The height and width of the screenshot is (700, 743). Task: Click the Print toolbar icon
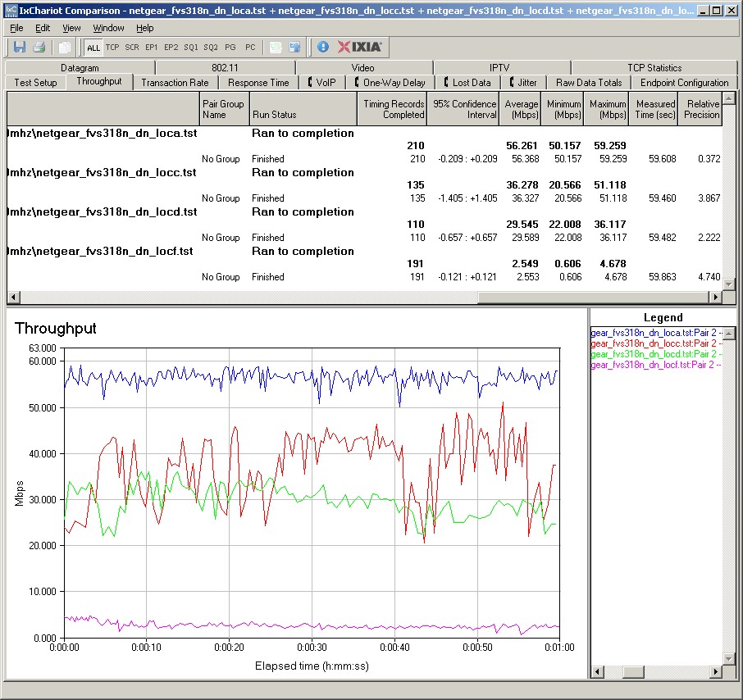[39, 47]
